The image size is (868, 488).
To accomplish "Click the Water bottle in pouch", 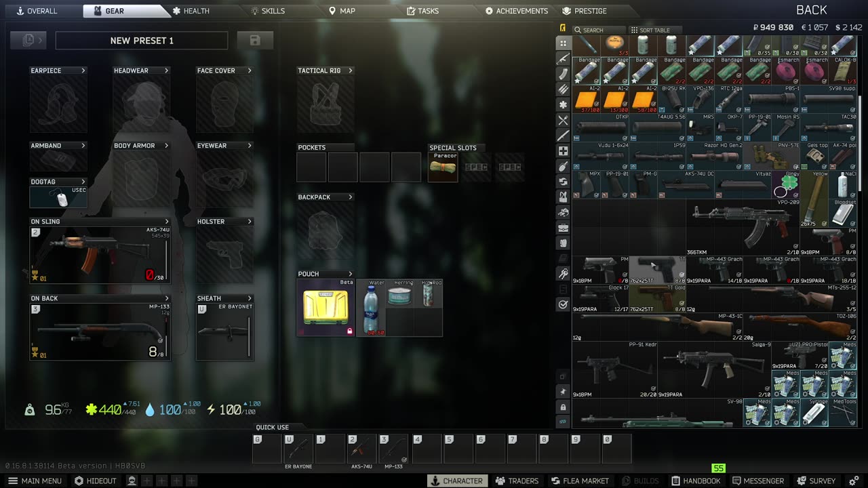I will (370, 307).
